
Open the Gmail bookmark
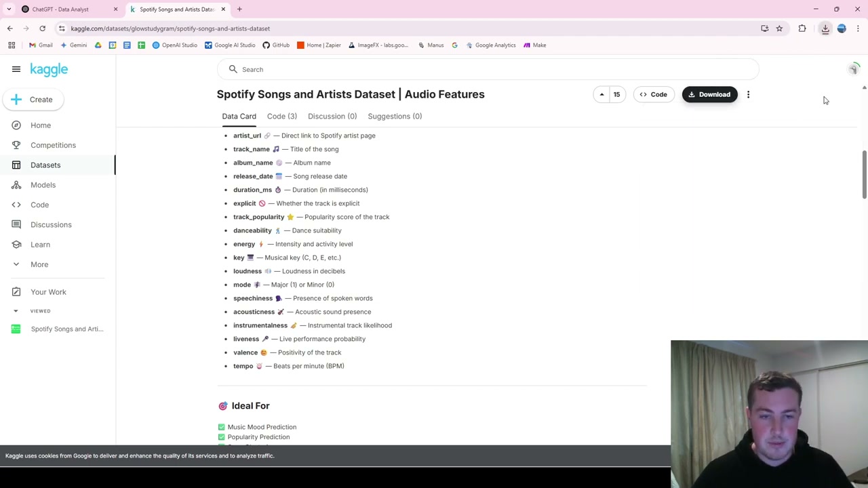coord(41,45)
